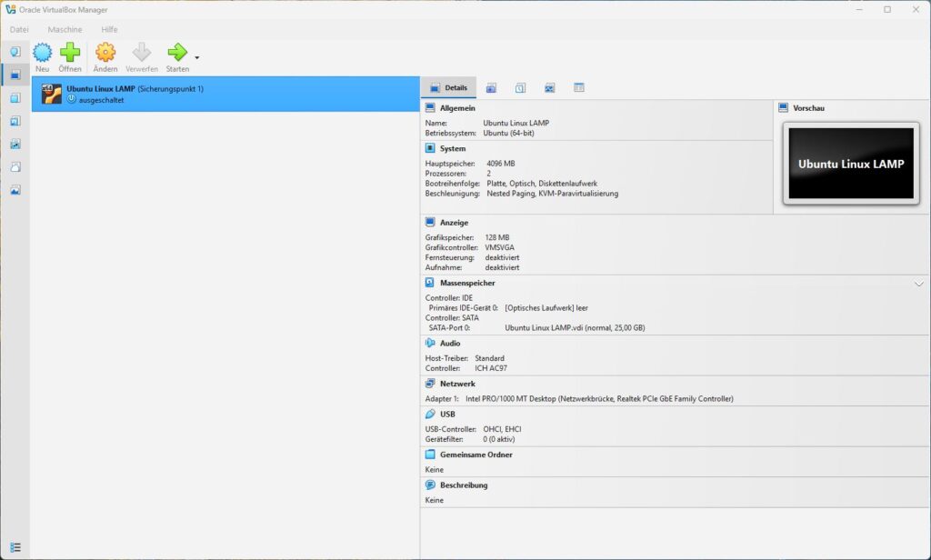Click the Neu (new VM) toolbar icon
The height and width of the screenshot is (560, 931).
click(43, 53)
